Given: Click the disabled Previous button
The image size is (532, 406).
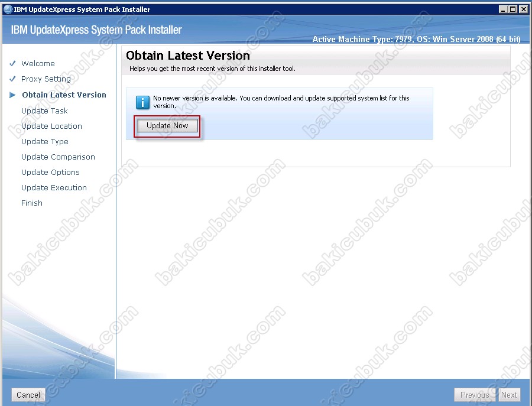Looking at the screenshot, I should coord(474,395).
